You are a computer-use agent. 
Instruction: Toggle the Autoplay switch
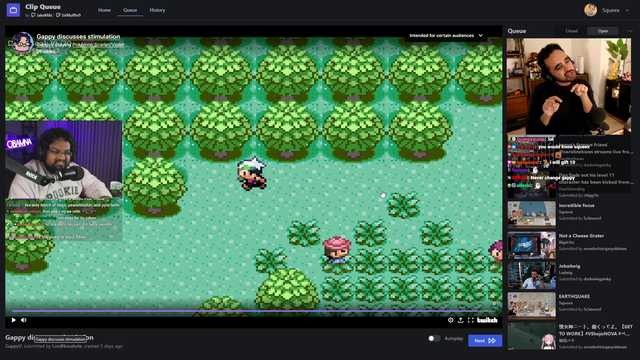434,338
